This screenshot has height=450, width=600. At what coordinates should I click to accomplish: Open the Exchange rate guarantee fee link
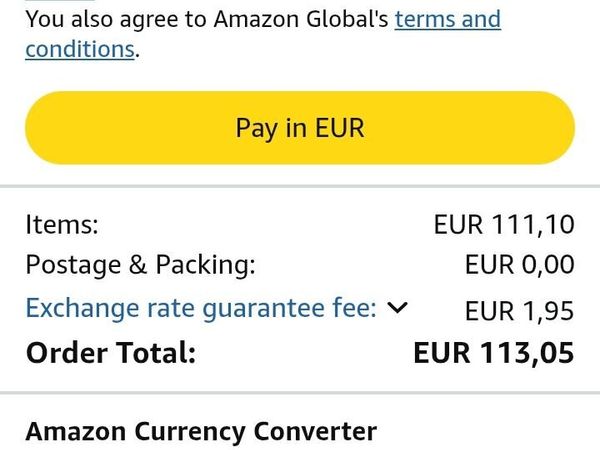coord(200,308)
